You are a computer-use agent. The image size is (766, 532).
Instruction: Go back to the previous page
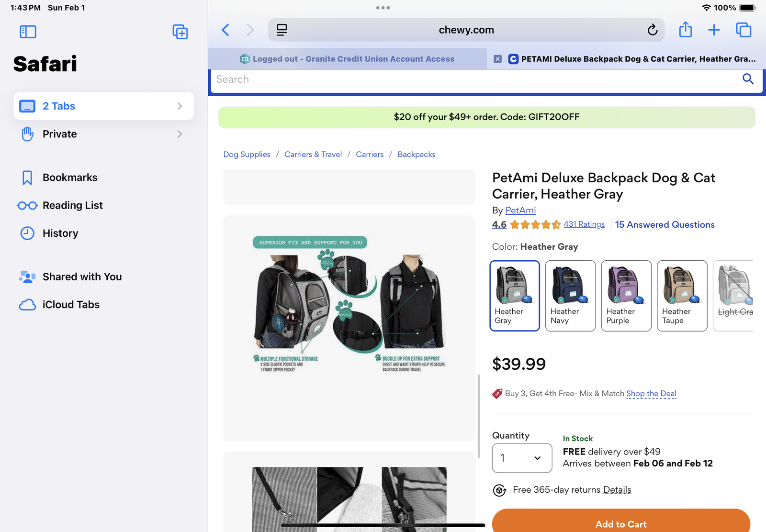pyautogui.click(x=225, y=30)
